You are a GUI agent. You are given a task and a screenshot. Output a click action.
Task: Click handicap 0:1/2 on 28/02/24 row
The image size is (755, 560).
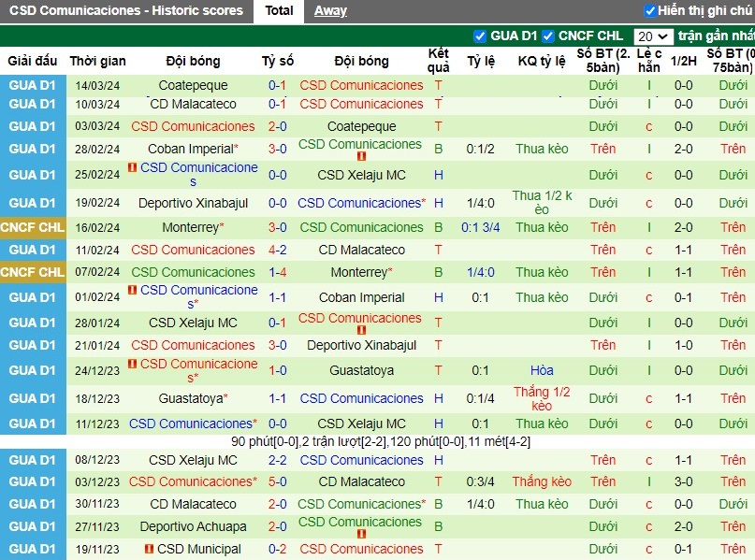[481, 150]
